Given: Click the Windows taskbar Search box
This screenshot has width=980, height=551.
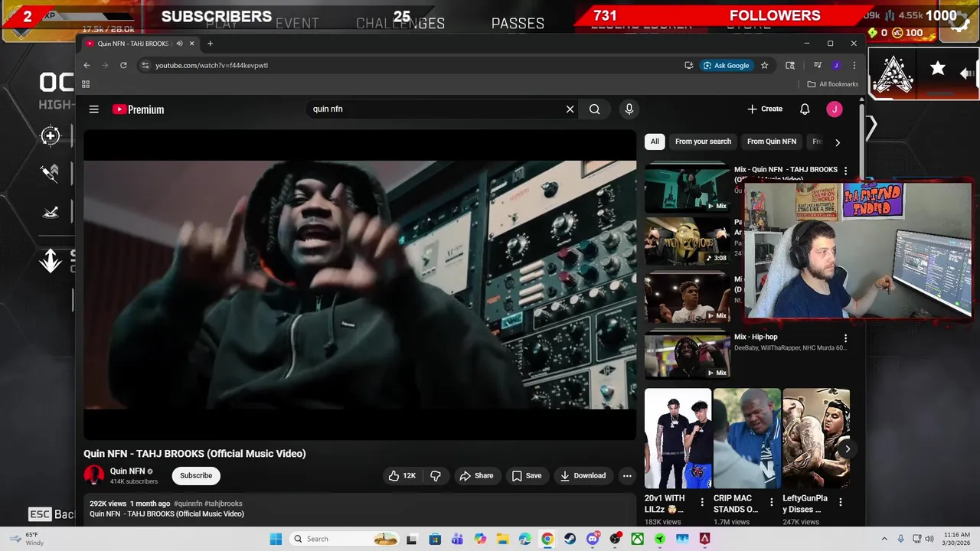Looking at the screenshot, I should [x=345, y=539].
